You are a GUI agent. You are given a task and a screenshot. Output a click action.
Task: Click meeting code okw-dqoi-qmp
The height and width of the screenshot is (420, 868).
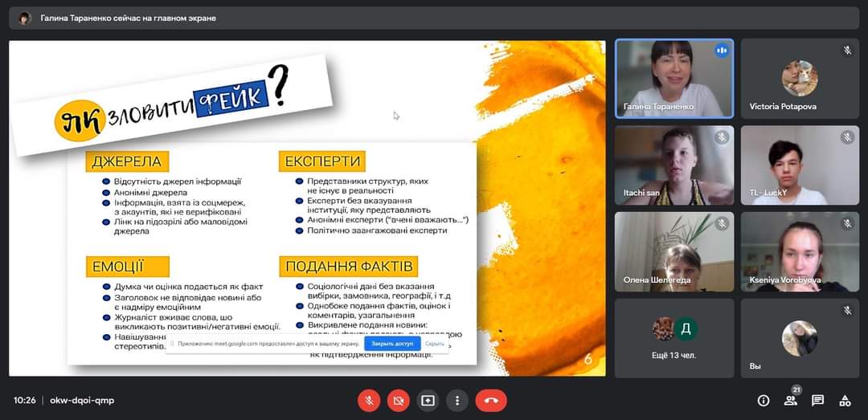point(82,401)
